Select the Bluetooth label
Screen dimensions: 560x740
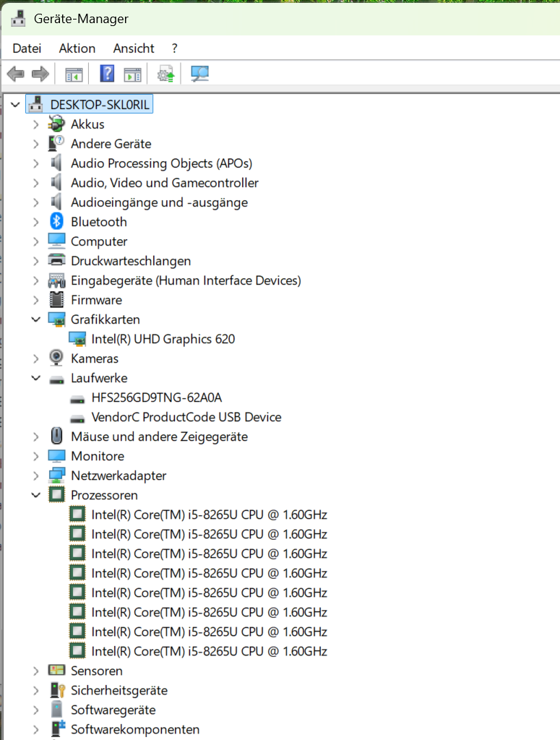pos(98,222)
